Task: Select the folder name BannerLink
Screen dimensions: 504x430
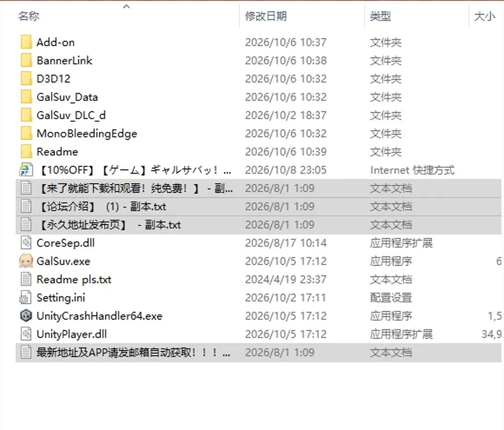Action: (x=64, y=60)
